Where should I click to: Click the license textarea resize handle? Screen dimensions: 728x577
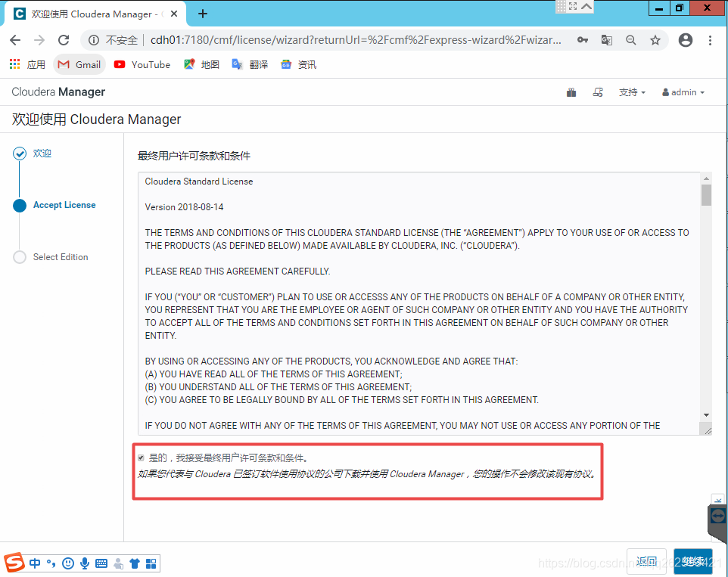click(708, 431)
